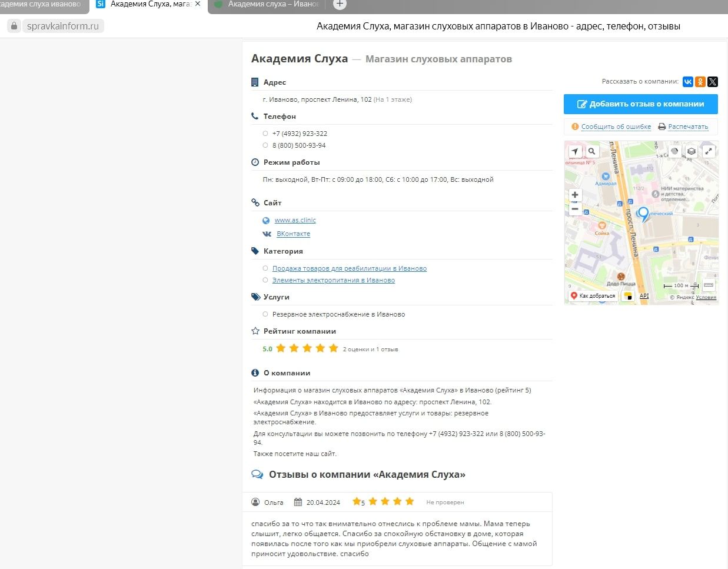This screenshot has width=728, height=569.
Task: Toggle the traffic display on the map
Action: (x=674, y=151)
